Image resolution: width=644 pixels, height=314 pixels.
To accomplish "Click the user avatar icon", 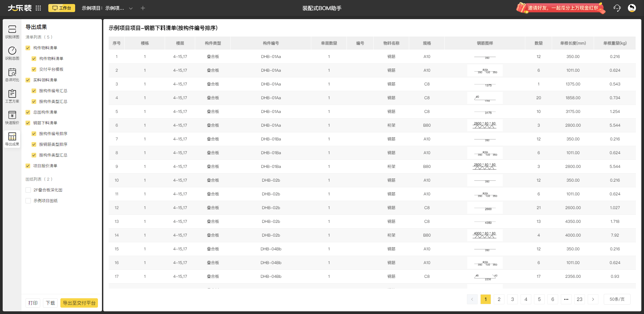I will [632, 8].
